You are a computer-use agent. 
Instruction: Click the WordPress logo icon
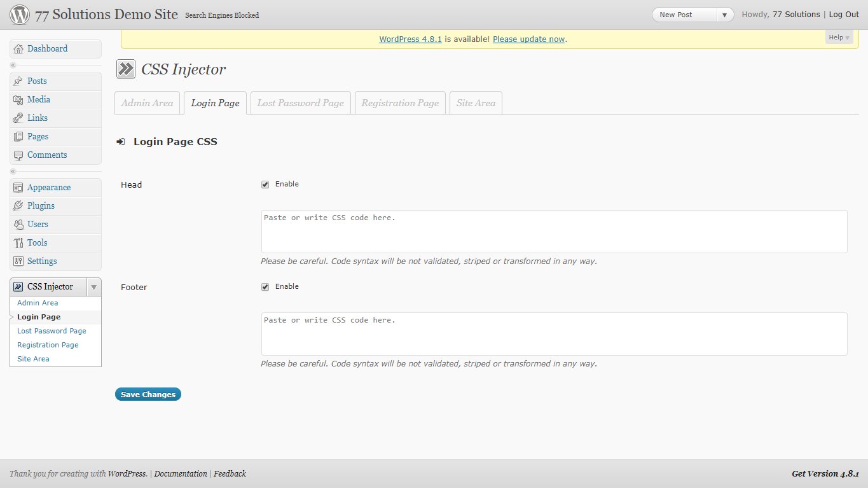[20, 14]
